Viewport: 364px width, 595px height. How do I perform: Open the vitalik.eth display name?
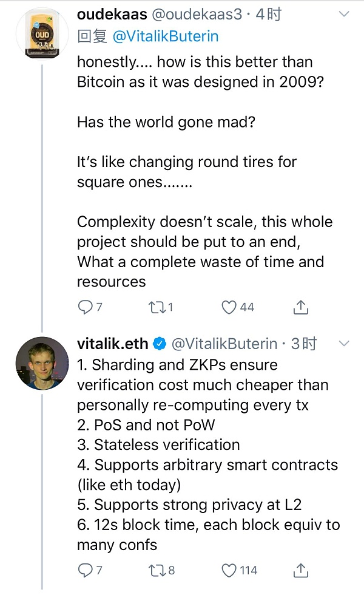(112, 344)
